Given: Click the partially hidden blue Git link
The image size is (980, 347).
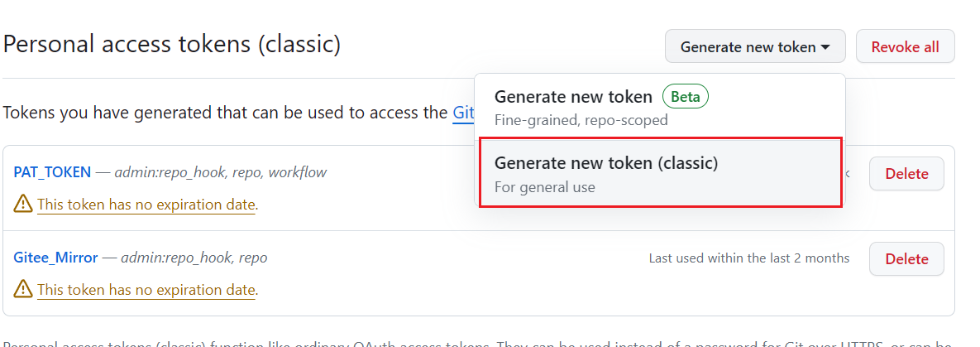Looking at the screenshot, I should click(463, 113).
